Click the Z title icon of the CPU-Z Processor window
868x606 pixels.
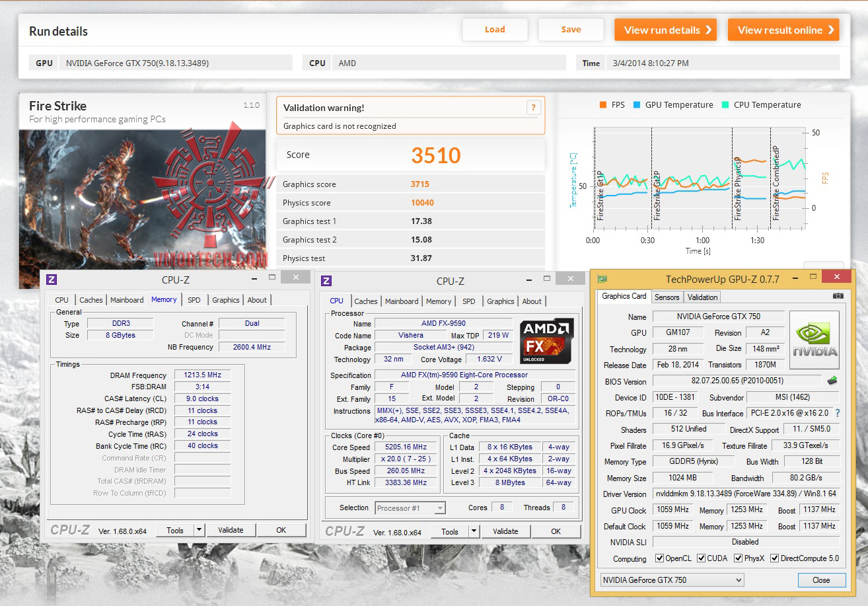point(326,281)
